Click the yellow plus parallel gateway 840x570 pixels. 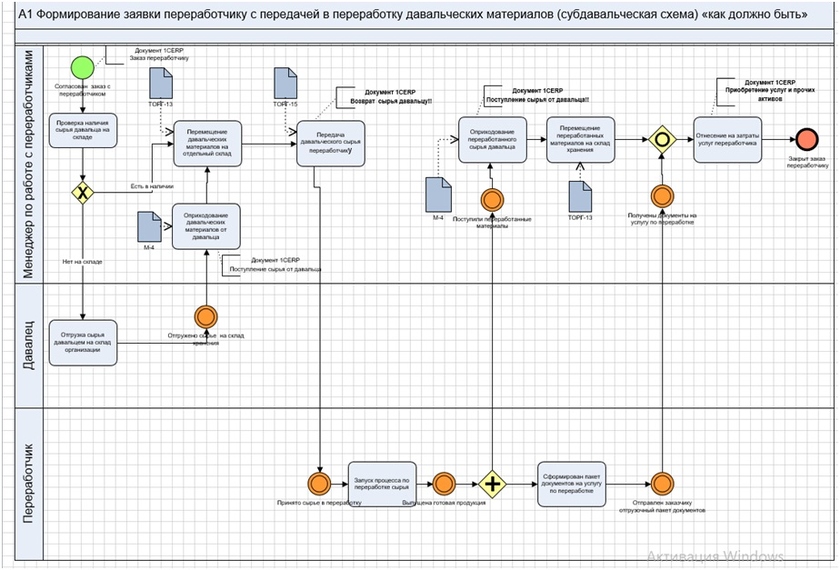pyautogui.click(x=492, y=483)
